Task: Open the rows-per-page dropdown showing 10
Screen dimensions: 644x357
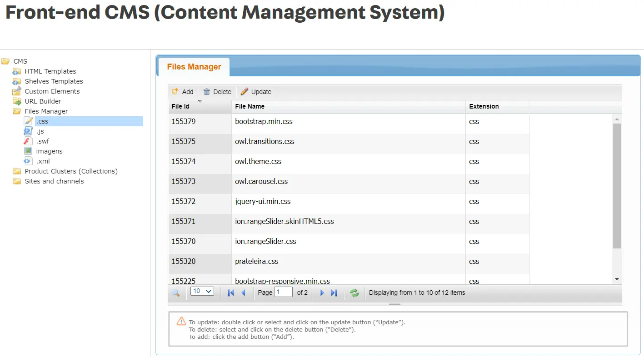Action: pos(202,292)
